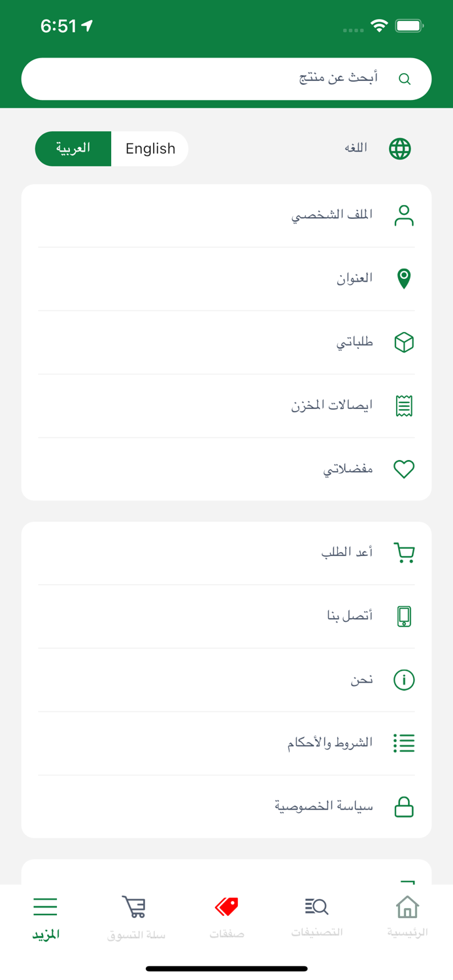Screen dimensions: 453x980
Task: Click the location pin icon for العنوان
Action: point(404,278)
